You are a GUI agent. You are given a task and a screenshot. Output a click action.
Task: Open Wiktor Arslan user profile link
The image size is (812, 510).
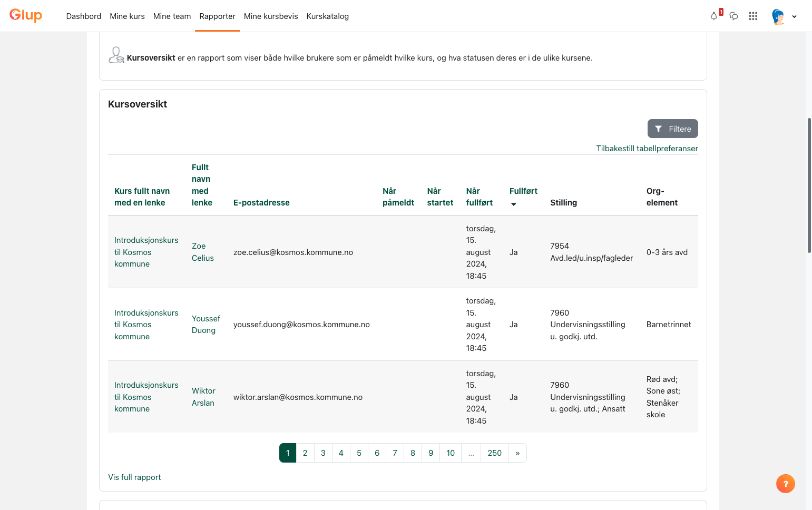pos(203,397)
